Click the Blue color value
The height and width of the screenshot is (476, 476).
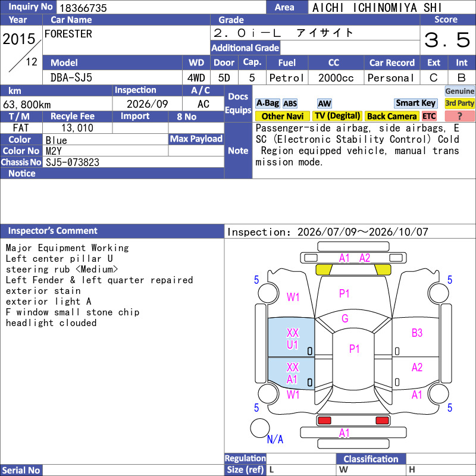(x=56, y=140)
